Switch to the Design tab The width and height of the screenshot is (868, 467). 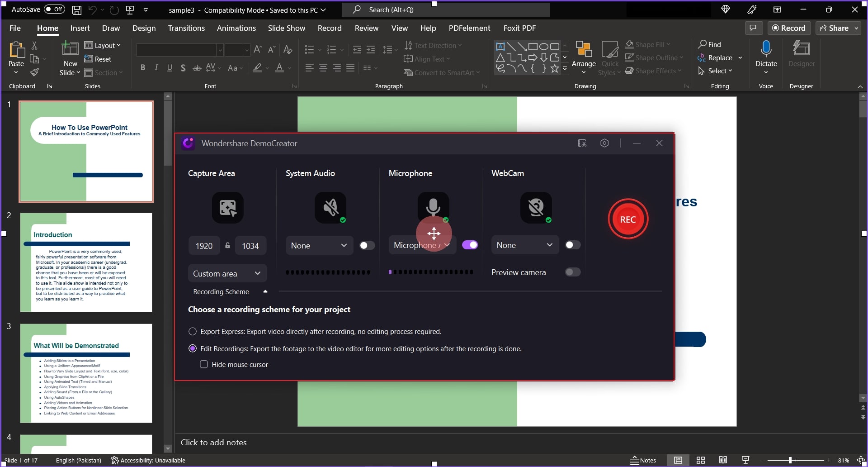coord(144,28)
